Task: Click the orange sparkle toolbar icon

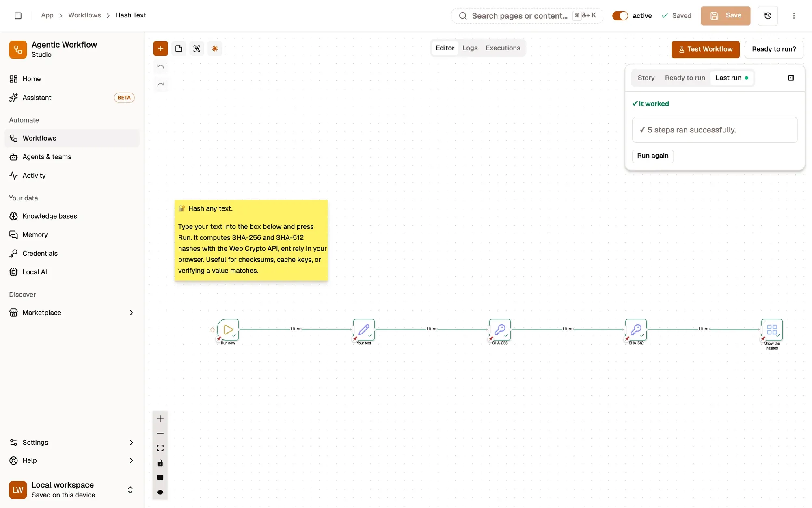Action: (215, 49)
